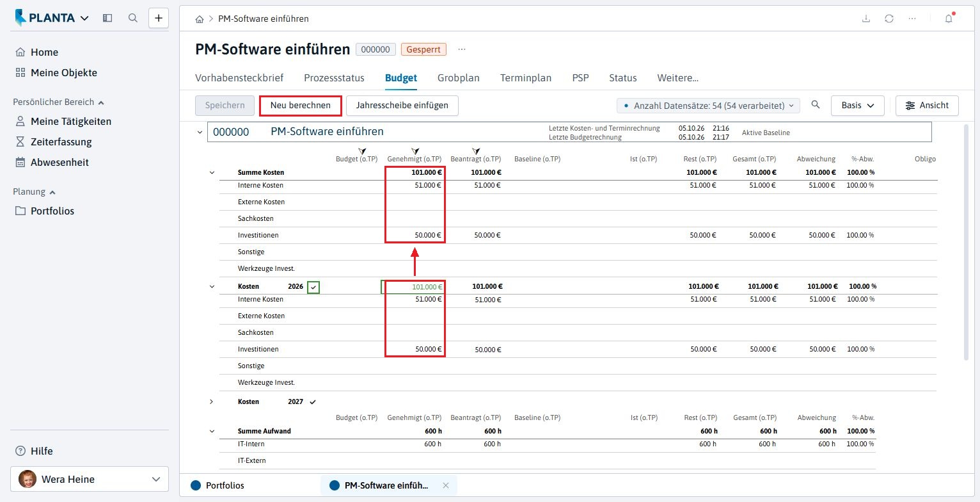This screenshot has width=980, height=502.
Task: Expand the Kosten 2027 row
Action: tap(212, 401)
